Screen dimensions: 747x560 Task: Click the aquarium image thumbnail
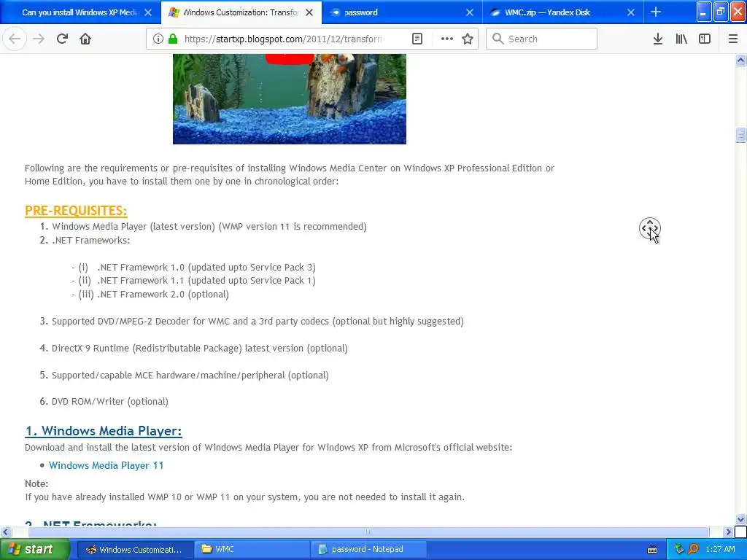coord(289,98)
